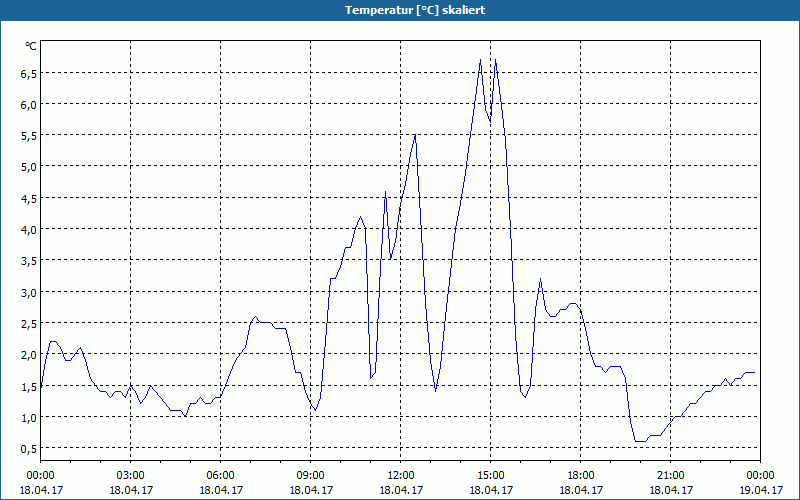Screen dimensions: 800x500
Task: Select the 06:00 time axis label
Action: coord(220,476)
